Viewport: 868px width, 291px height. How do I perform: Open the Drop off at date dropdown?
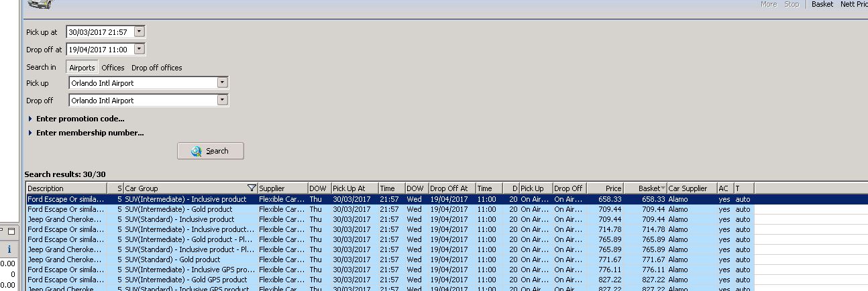[139, 49]
